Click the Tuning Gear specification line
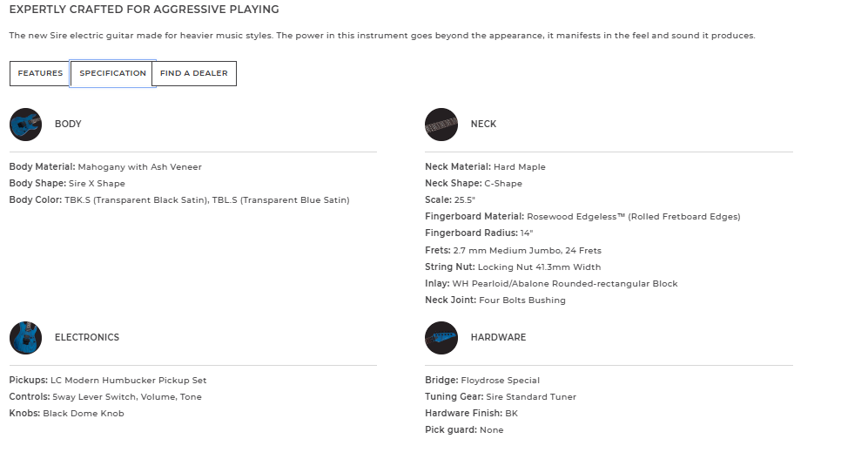Screen dimensions: 868x459 501,397
